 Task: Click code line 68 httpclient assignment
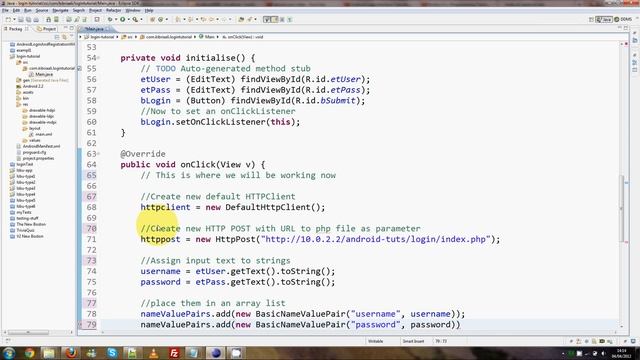click(233, 207)
